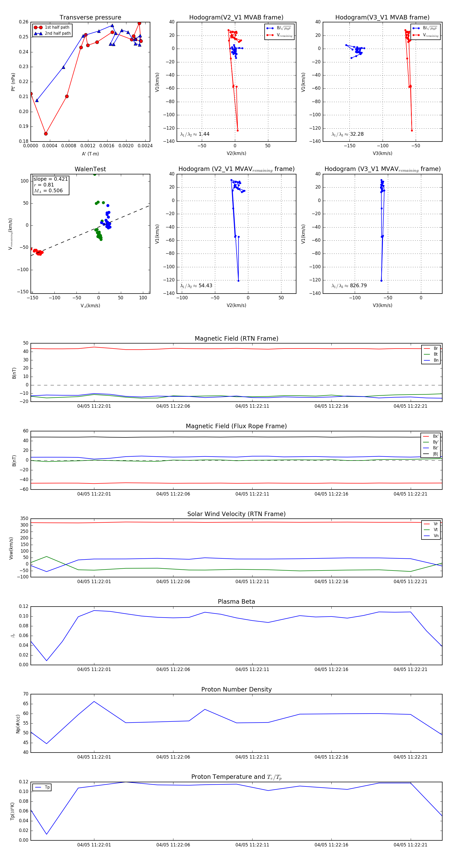Click the topmost green point in WalenTest plot

[95, 174]
